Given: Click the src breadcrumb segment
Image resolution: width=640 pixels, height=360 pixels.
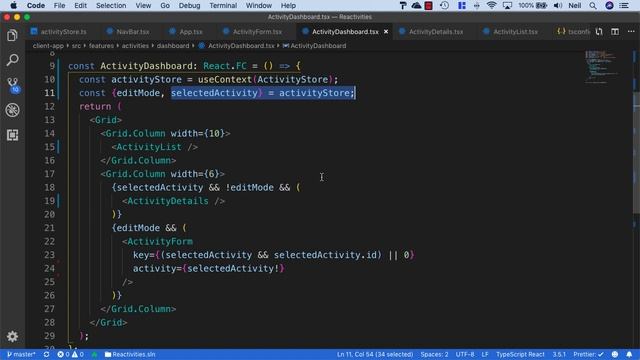Looking at the screenshot, I should click(76, 46).
